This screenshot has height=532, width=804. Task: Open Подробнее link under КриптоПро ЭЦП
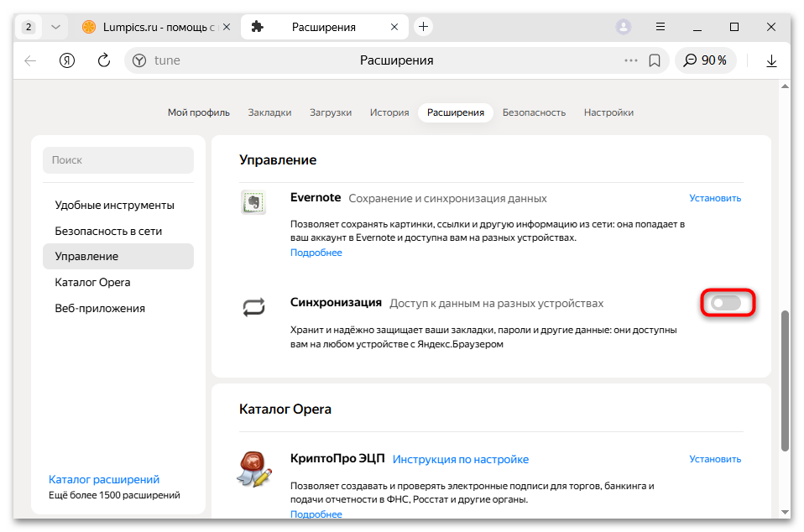tap(316, 514)
